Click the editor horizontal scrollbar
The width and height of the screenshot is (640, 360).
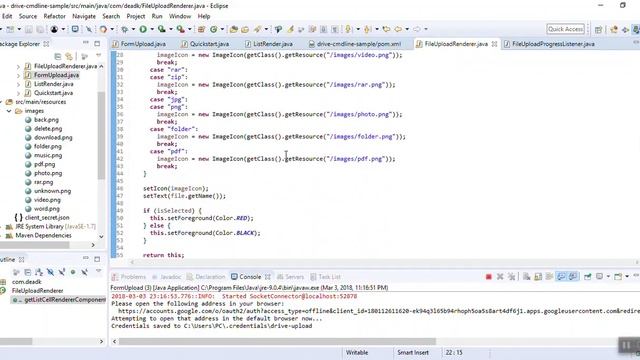coord(384,262)
